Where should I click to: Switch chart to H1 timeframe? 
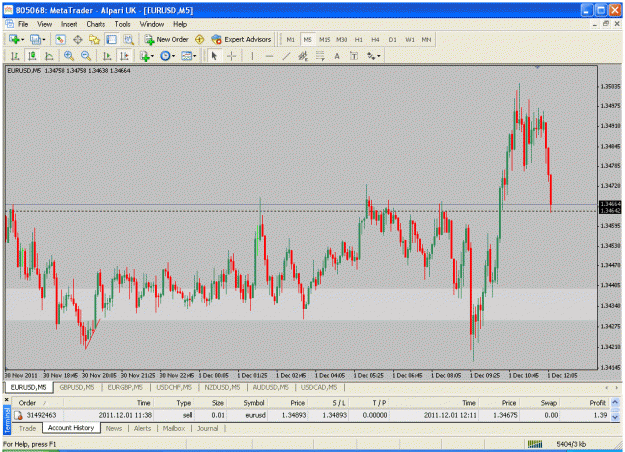tap(359, 39)
